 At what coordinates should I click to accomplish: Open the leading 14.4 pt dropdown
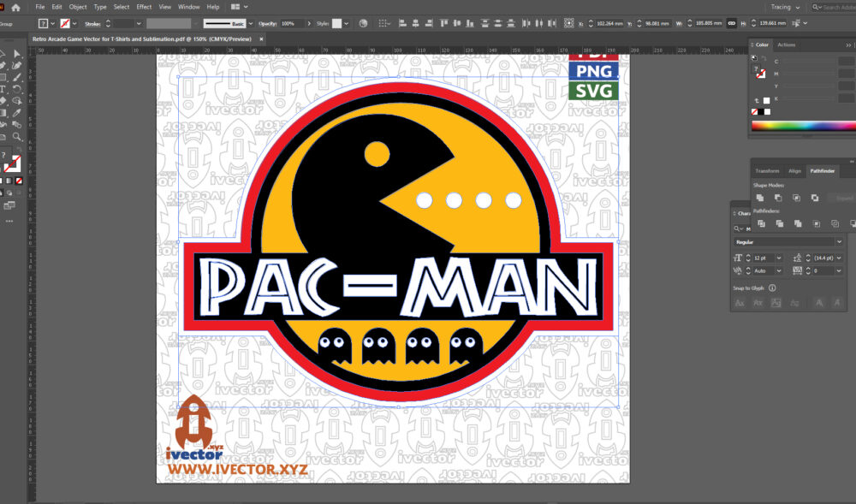click(839, 258)
